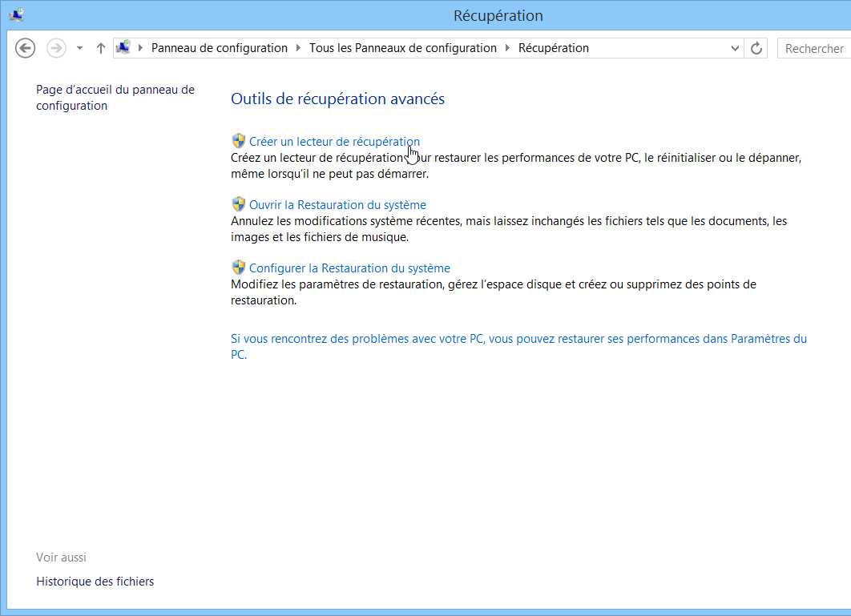Click the Récupération window icon in title bar
This screenshot has height=616, width=851.
coord(18,14)
